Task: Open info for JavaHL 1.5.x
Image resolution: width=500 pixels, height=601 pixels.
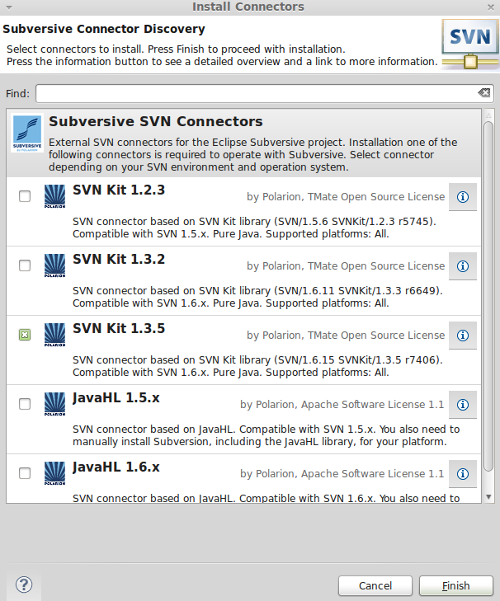Action: pos(463,405)
